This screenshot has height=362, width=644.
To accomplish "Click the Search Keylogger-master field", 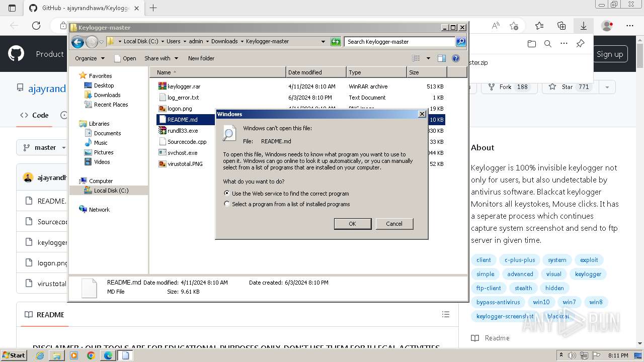I will (x=400, y=42).
